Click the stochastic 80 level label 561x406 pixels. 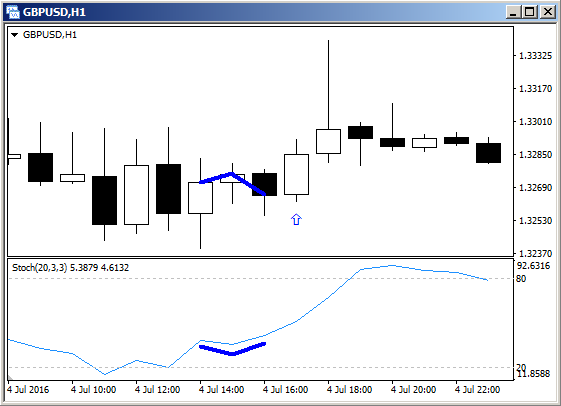click(x=521, y=279)
